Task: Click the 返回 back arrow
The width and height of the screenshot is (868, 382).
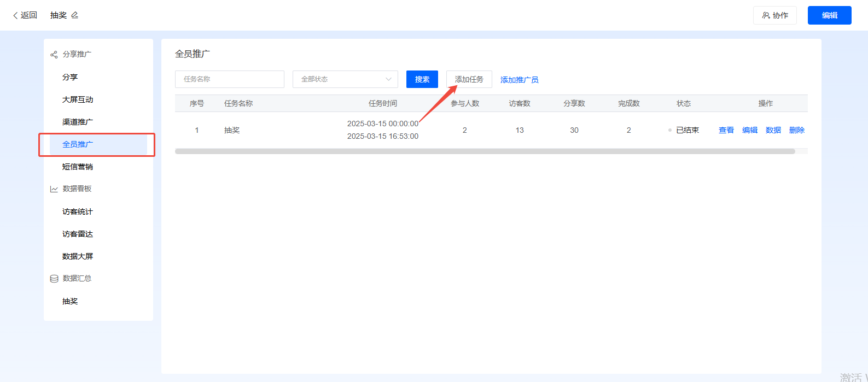Action: tap(15, 15)
